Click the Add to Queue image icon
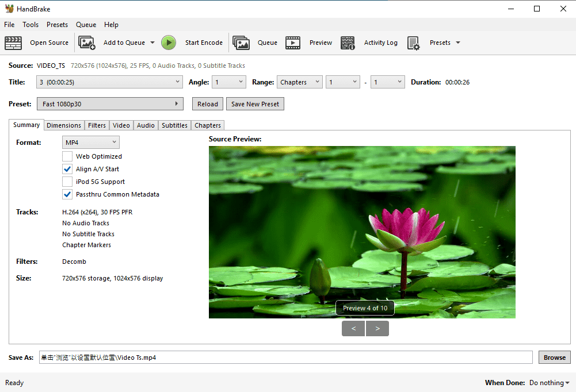The width and height of the screenshot is (576, 392). click(x=87, y=43)
